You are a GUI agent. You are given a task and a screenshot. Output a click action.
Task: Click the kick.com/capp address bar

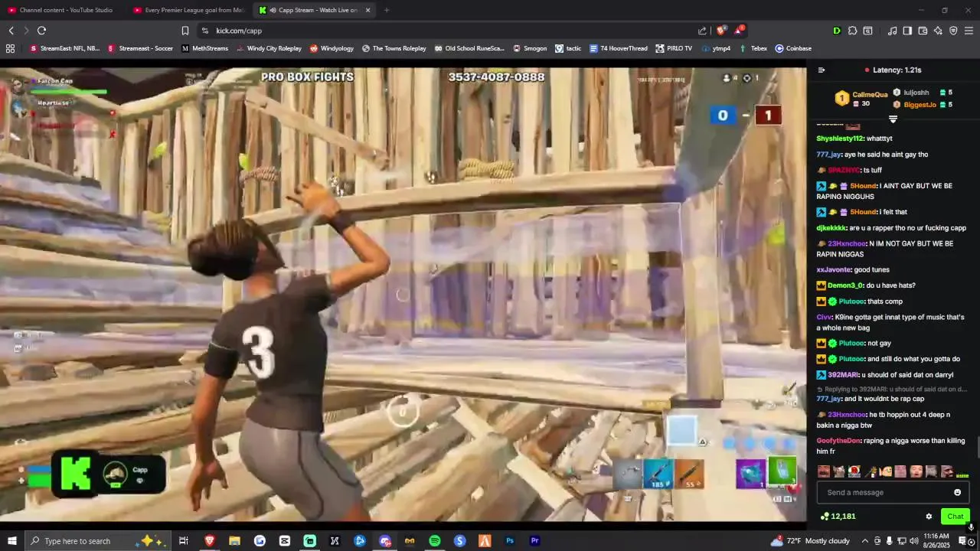click(444, 31)
